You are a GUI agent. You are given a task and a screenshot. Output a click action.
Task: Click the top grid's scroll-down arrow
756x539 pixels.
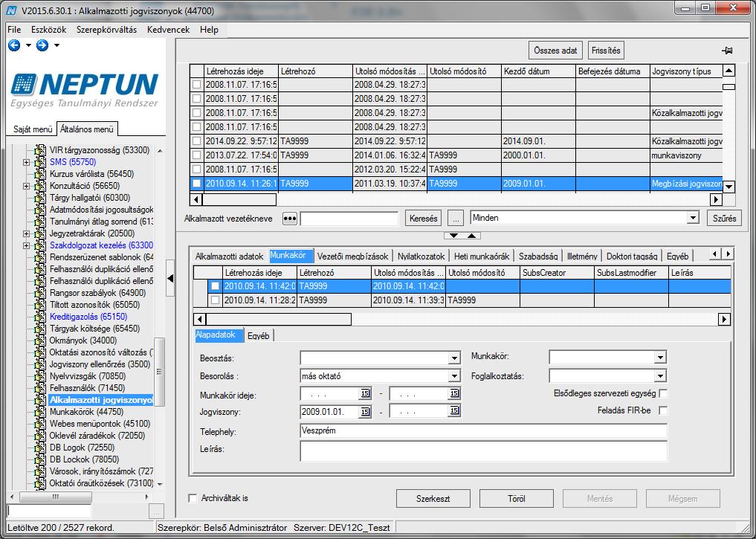(729, 187)
